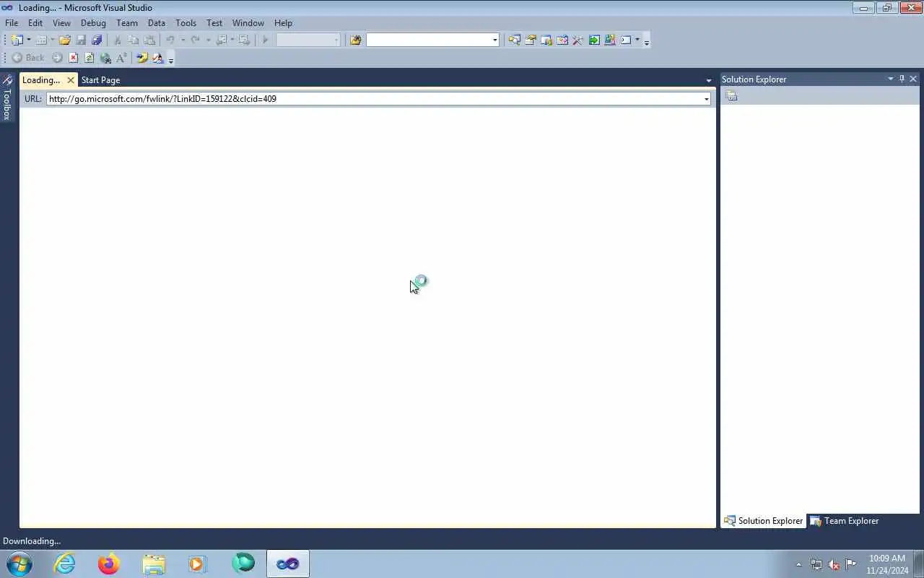Click the Navigate Forward icon
The width and height of the screenshot is (924, 578).
tap(244, 40)
